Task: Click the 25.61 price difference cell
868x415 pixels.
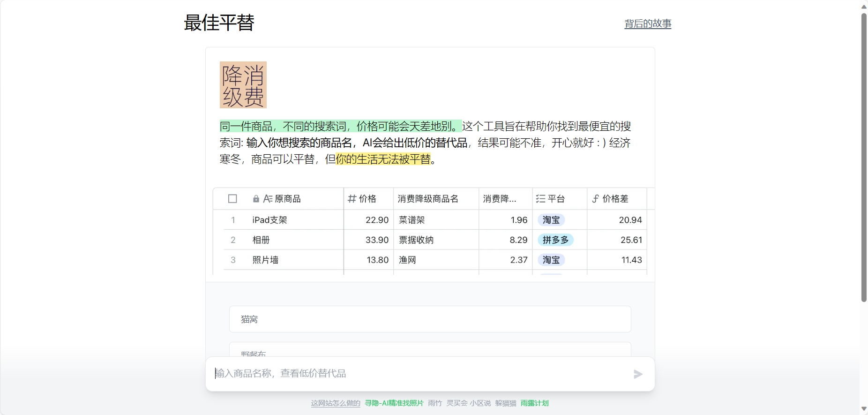Action: pos(617,240)
